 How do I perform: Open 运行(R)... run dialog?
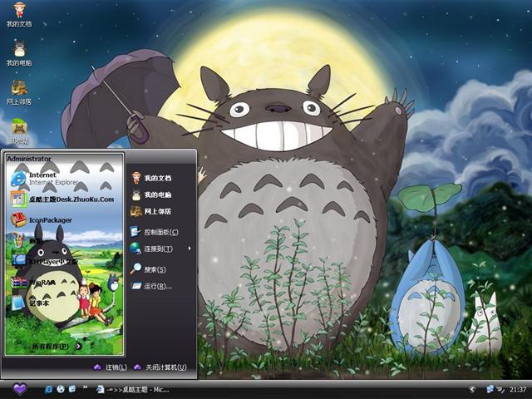click(x=151, y=286)
